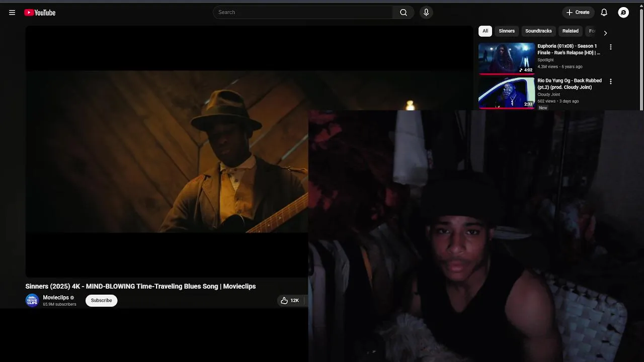The image size is (644, 362).
Task: Click the Movieclips channel avatar
Action: pos(32,300)
